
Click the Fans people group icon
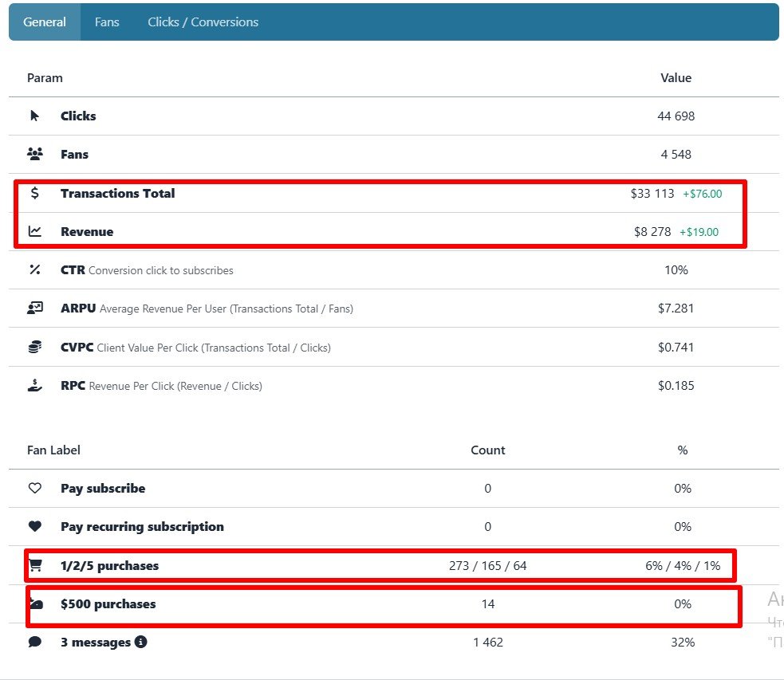tap(35, 154)
